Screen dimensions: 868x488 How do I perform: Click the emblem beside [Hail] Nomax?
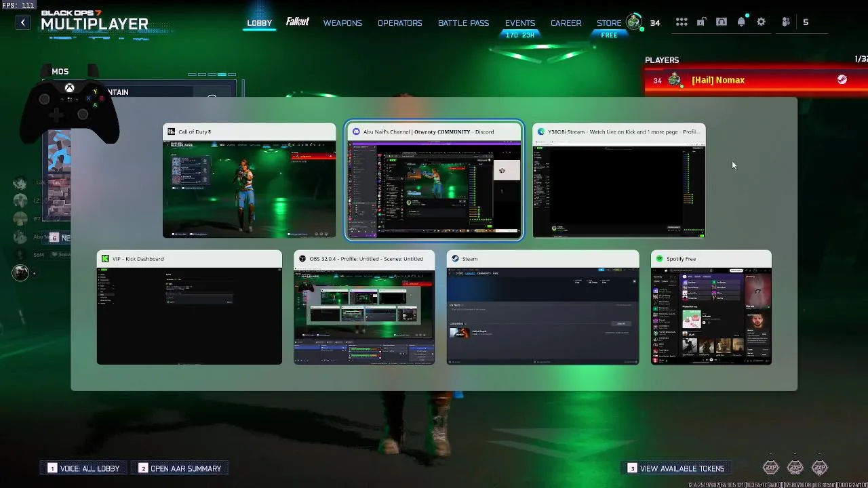[x=675, y=80]
